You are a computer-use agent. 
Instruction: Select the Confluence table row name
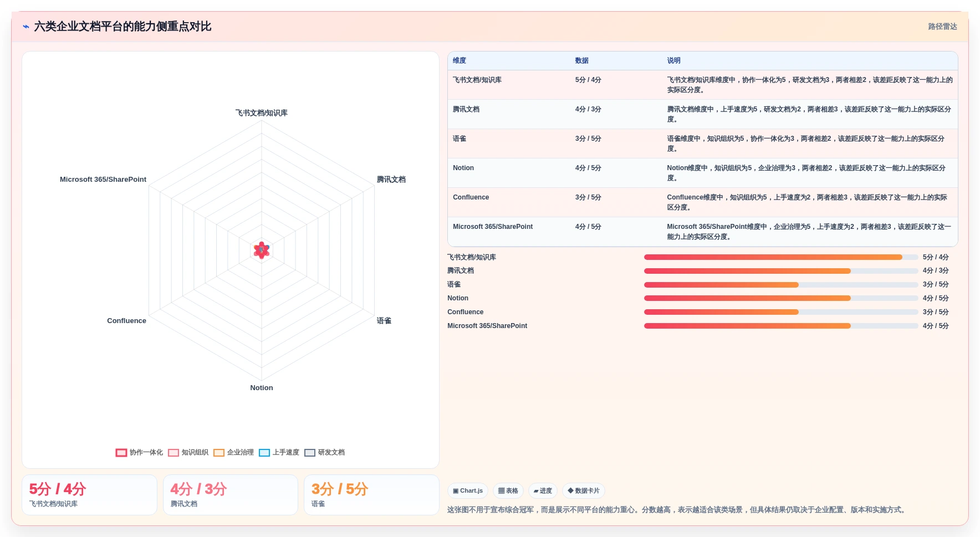click(x=471, y=197)
